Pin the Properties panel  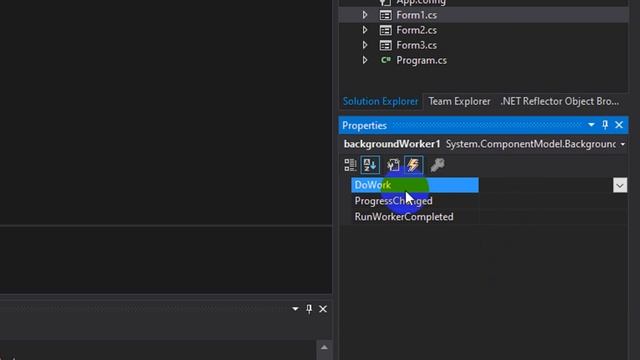click(x=605, y=125)
